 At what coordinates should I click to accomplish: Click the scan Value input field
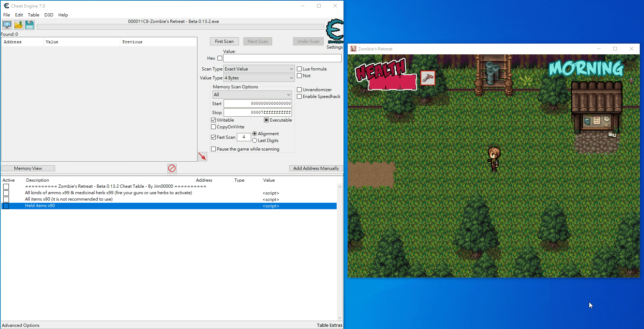[282, 58]
